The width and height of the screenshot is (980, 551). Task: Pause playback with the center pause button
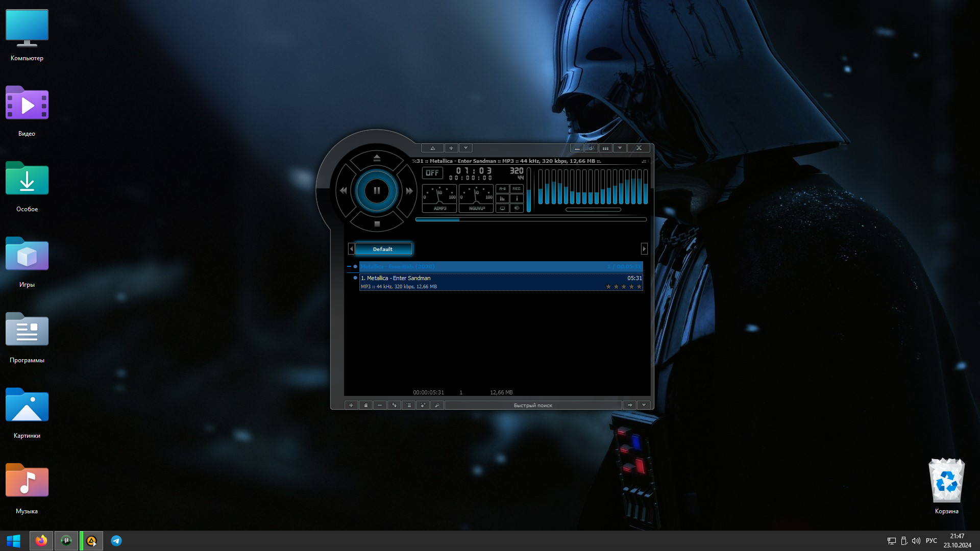click(377, 191)
